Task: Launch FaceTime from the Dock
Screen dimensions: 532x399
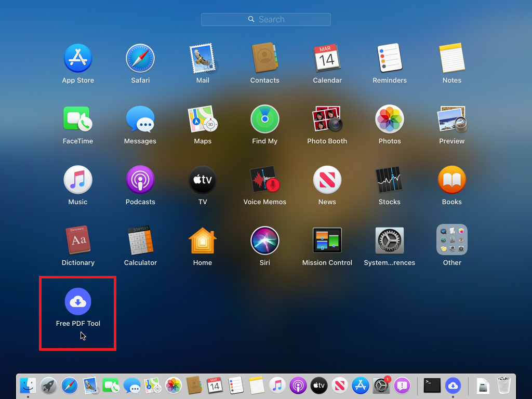Action: click(111, 386)
